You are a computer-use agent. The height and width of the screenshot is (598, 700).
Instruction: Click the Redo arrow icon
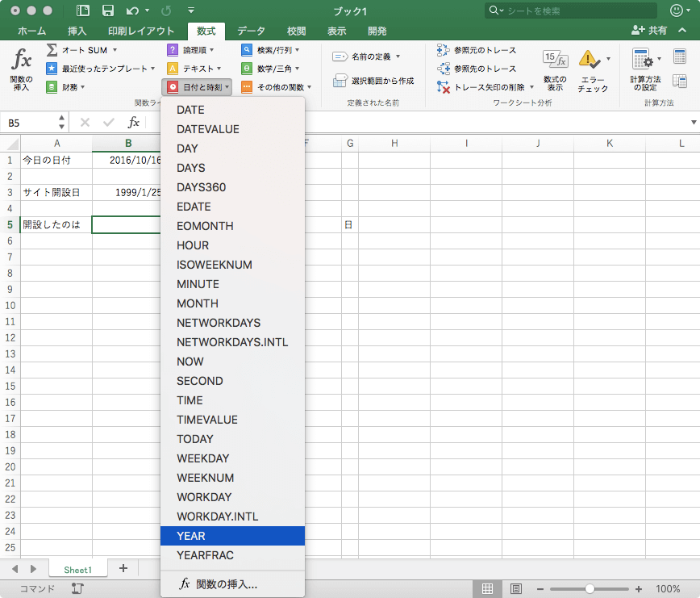point(166,10)
